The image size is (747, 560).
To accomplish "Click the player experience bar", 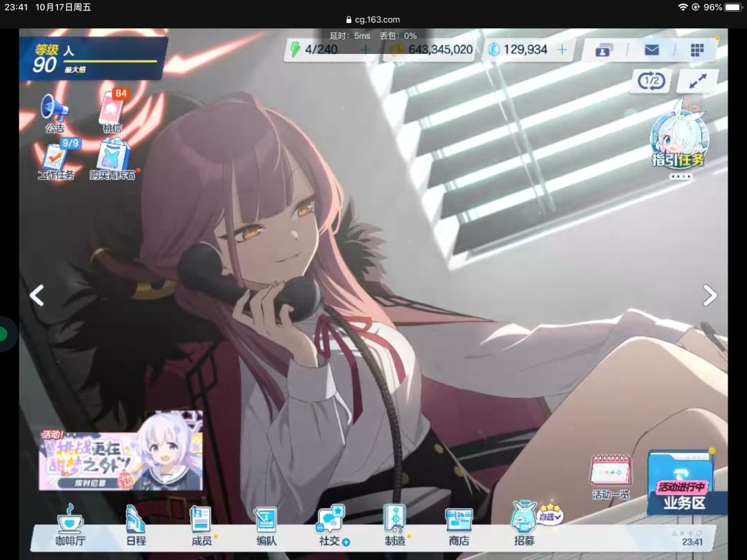I will [111, 62].
